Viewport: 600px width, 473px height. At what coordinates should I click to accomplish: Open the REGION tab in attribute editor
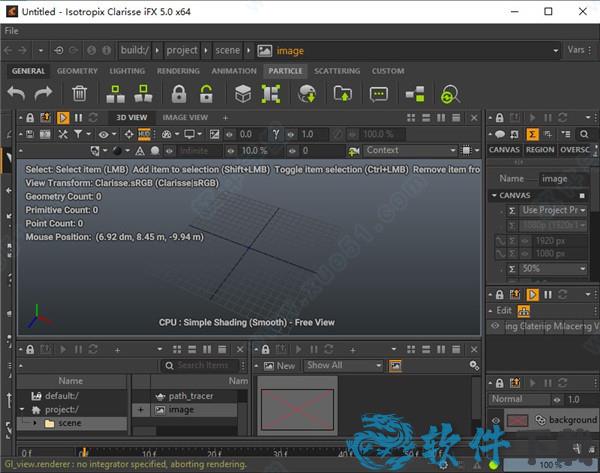(x=540, y=150)
